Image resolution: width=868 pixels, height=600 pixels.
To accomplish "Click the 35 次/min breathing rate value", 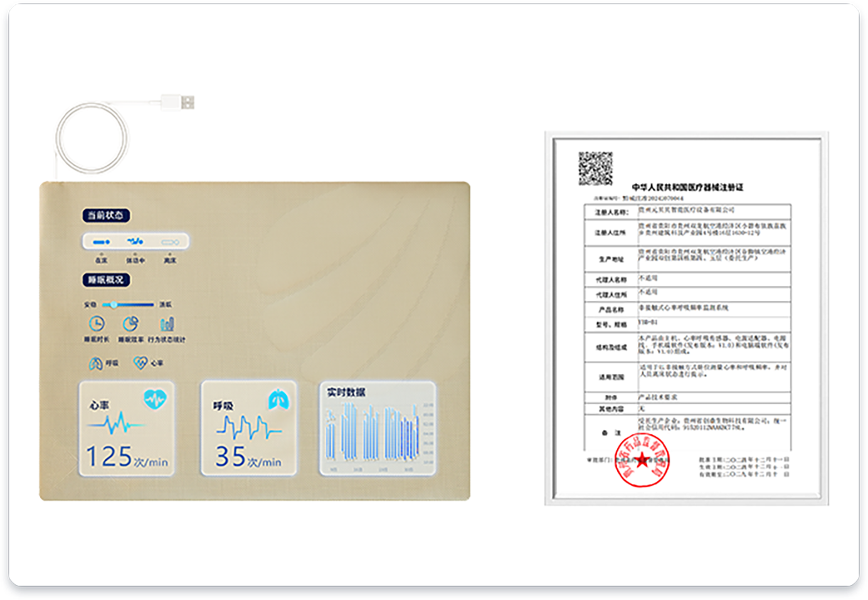I will click(x=248, y=457).
